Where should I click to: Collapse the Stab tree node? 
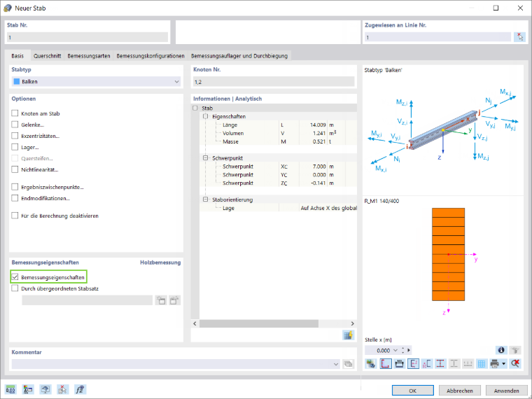(195, 108)
